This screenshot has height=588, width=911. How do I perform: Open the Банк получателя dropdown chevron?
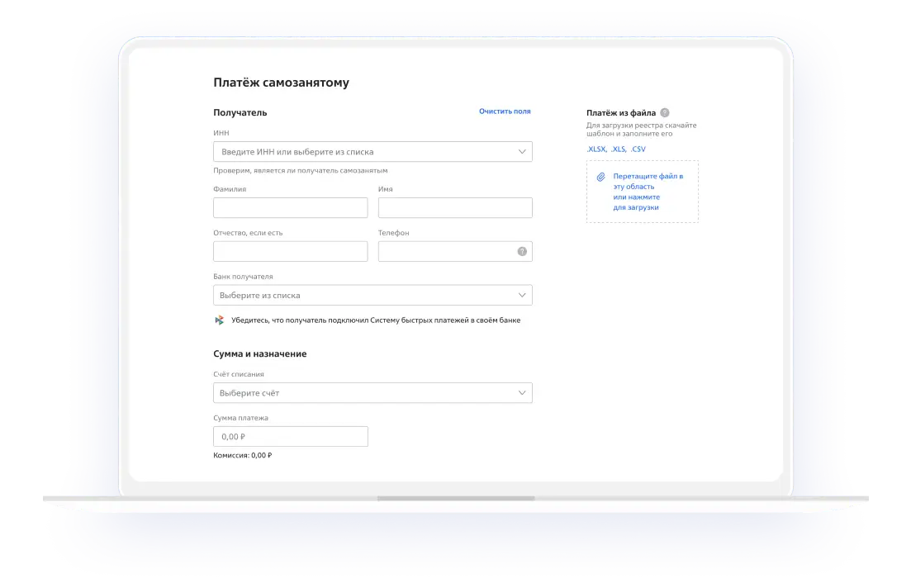522,295
